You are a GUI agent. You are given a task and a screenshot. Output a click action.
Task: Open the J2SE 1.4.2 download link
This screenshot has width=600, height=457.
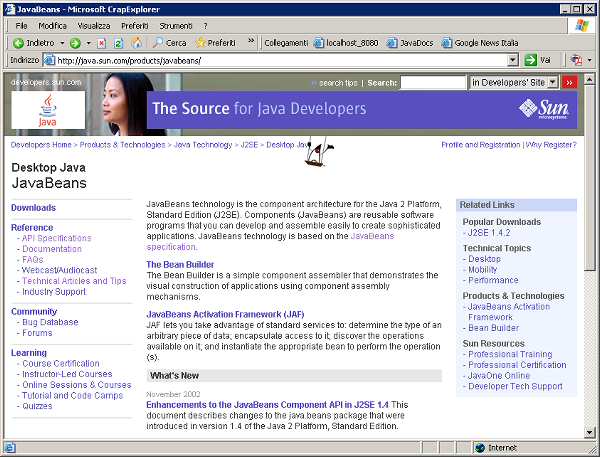tap(489, 233)
